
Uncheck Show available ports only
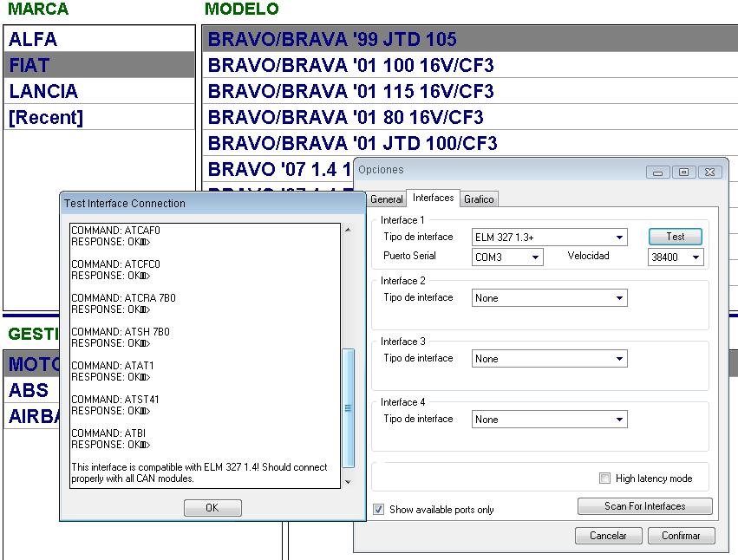(378, 509)
